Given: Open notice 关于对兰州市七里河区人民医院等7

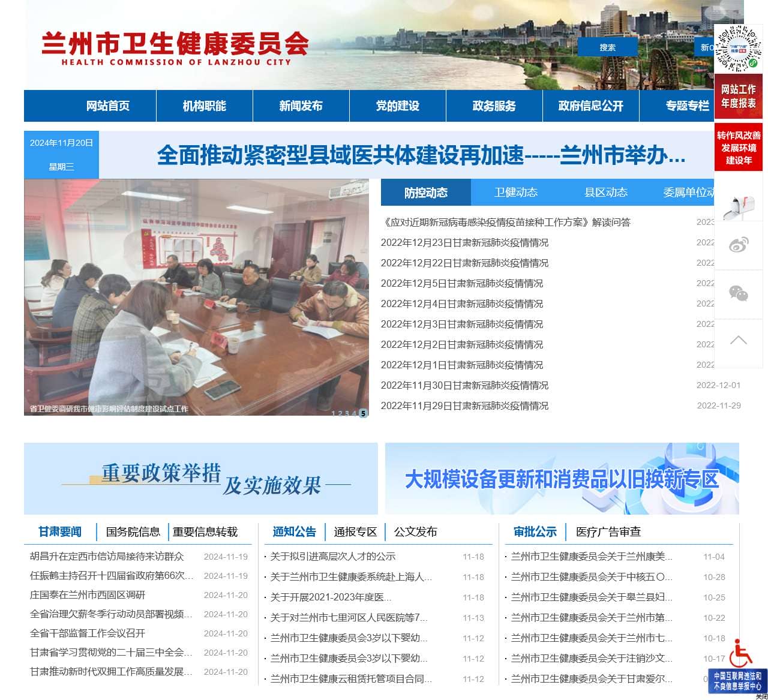Looking at the screenshot, I should point(349,617).
